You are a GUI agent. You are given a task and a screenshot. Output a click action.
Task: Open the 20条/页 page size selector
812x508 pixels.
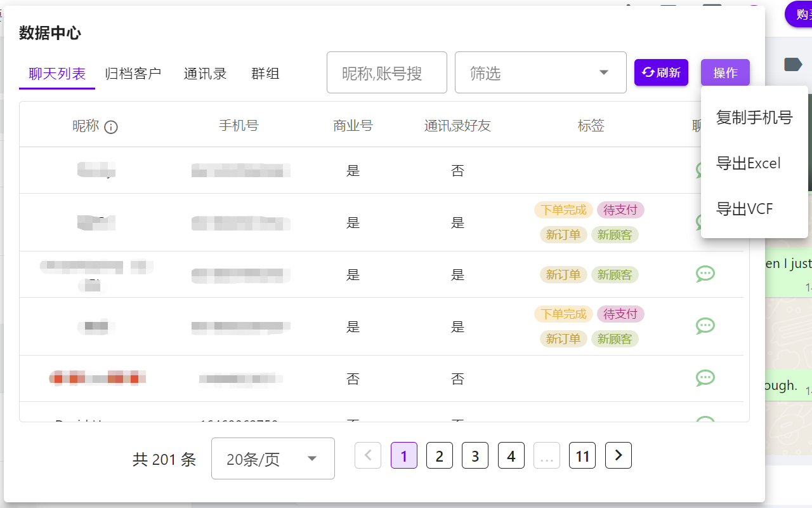(273, 458)
